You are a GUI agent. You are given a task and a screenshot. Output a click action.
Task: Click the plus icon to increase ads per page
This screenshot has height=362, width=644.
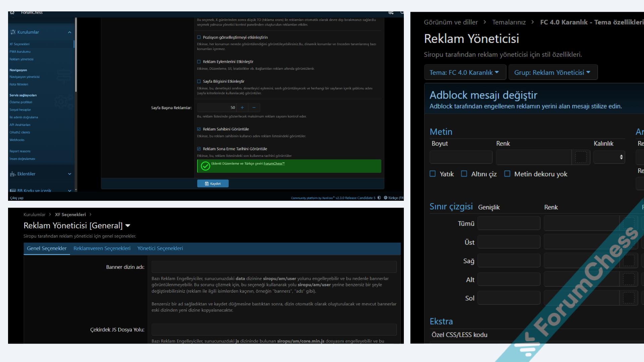coord(242,108)
